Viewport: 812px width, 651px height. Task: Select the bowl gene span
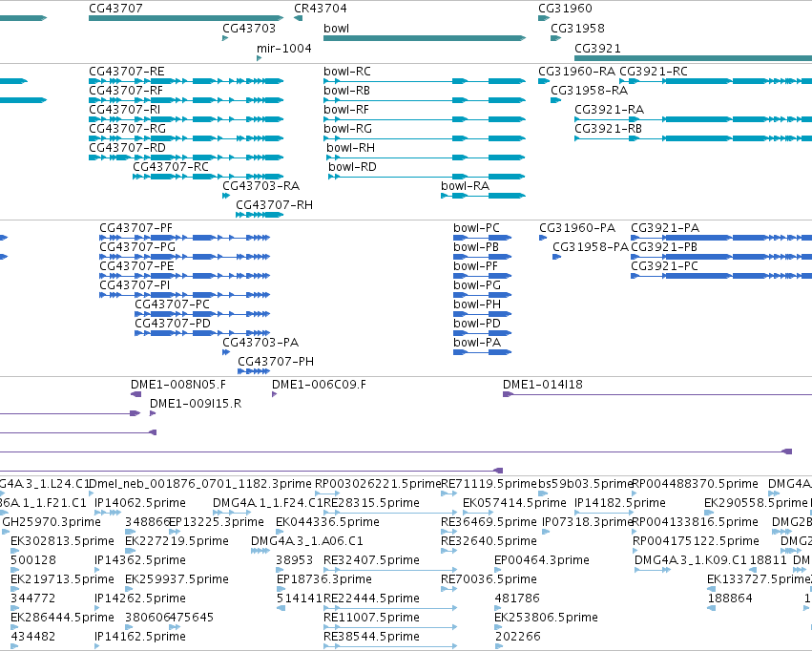coord(425,38)
